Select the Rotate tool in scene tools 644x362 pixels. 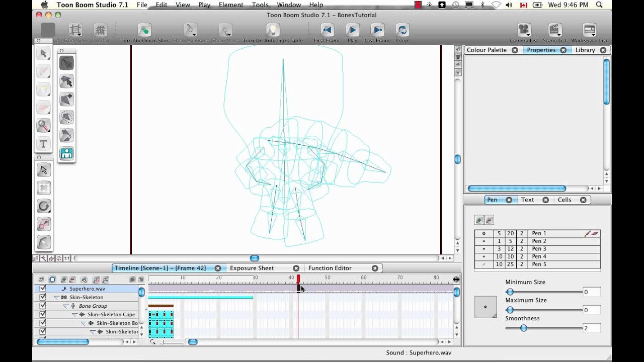tap(44, 206)
